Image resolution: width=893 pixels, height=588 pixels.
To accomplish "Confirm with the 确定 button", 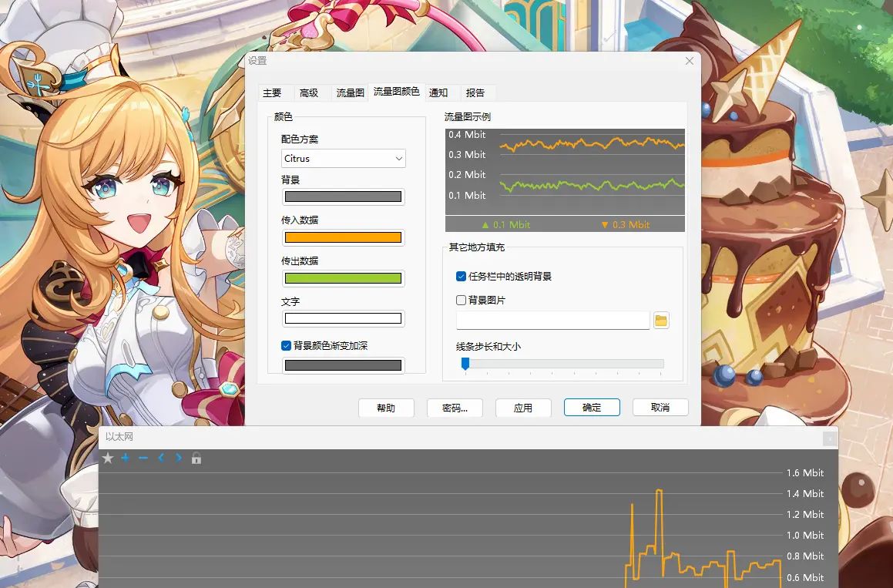I will click(x=592, y=408).
